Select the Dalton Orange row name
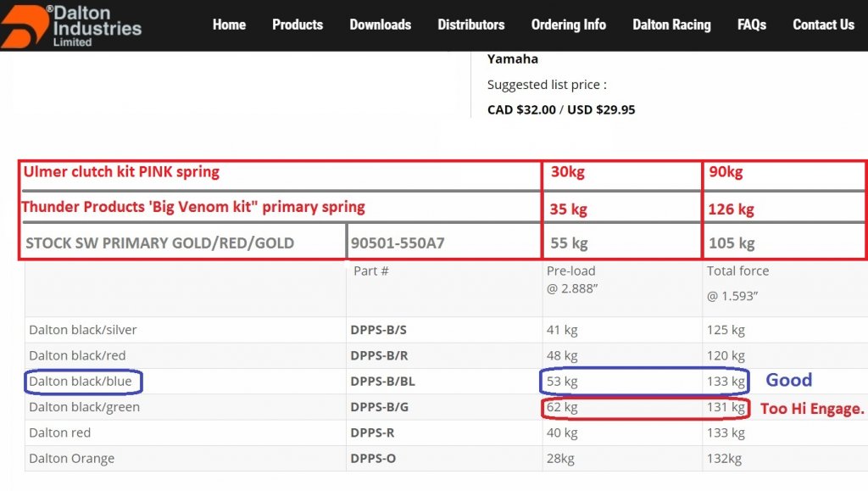The height and width of the screenshot is (491, 868). tap(71, 458)
